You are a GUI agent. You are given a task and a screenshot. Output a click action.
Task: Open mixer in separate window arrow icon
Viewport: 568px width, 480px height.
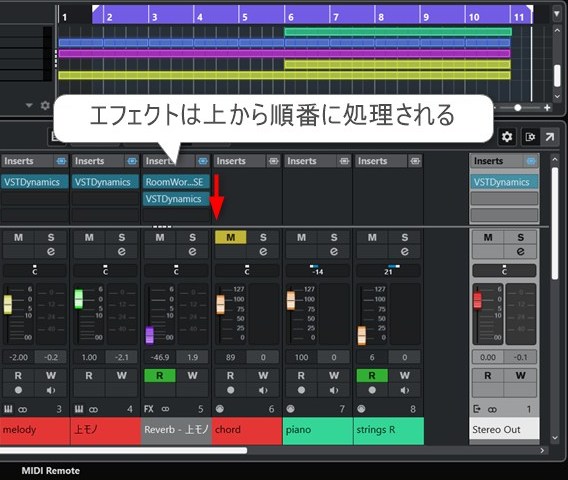(550, 137)
